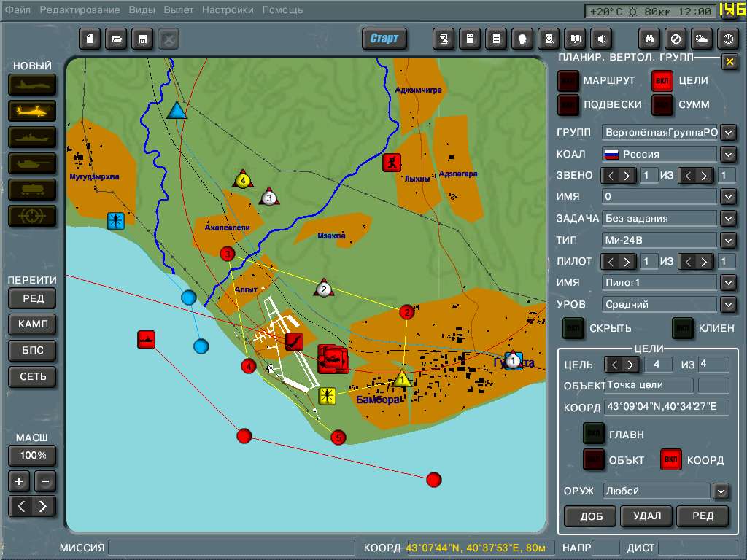Toggle the ЦЕЛИ switch off

[x=662, y=81]
